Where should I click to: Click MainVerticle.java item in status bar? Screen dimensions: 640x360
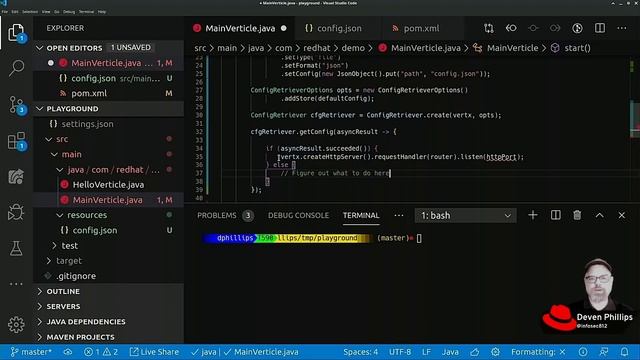(261, 352)
